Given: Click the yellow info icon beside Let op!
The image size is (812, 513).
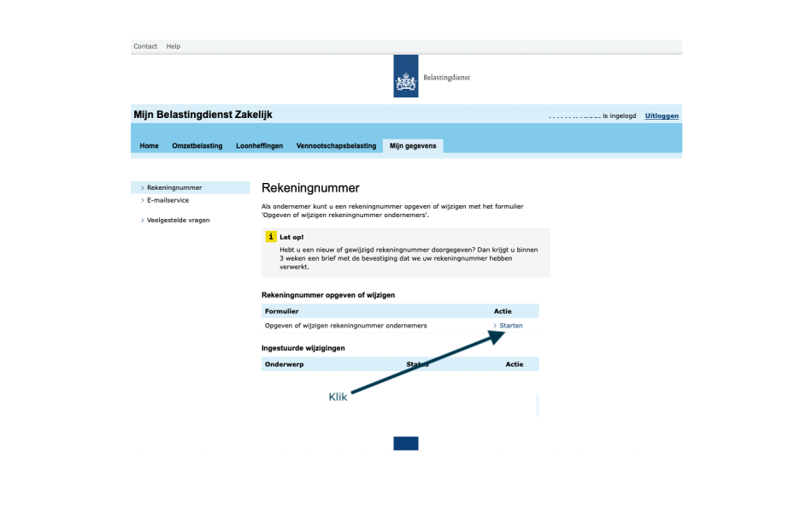Looking at the screenshot, I should point(271,236).
